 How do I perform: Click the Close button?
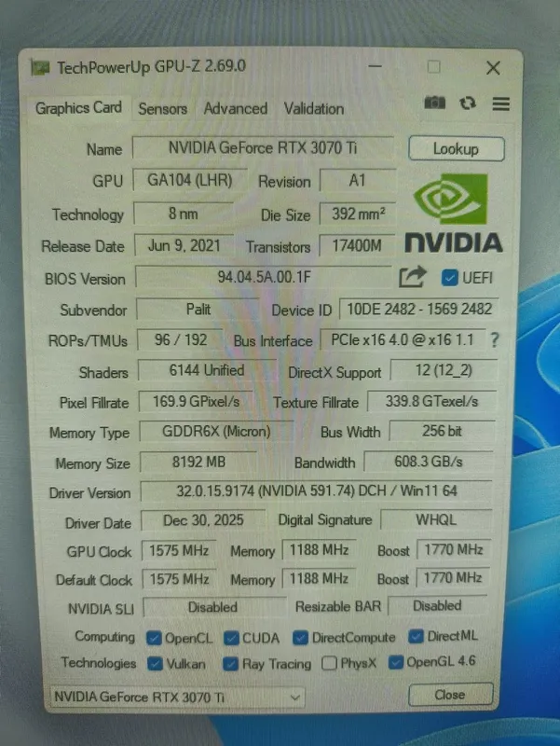coord(450,695)
